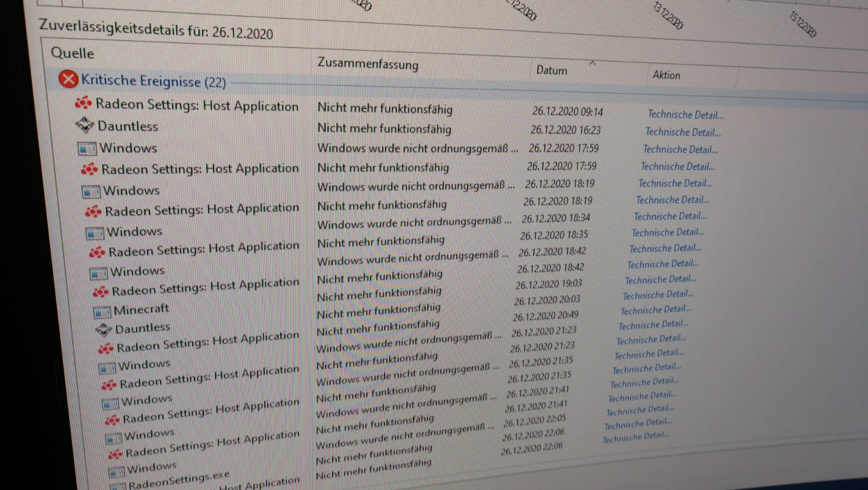Click Radeon Settings icon for the 21:41 event
This screenshot has width=868, height=490.
tap(115, 454)
